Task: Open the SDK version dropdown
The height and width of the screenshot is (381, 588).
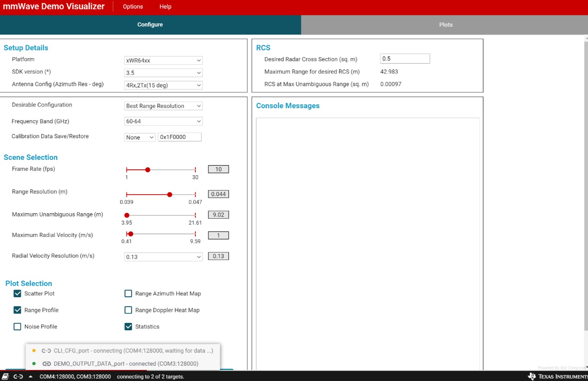Action: point(163,73)
